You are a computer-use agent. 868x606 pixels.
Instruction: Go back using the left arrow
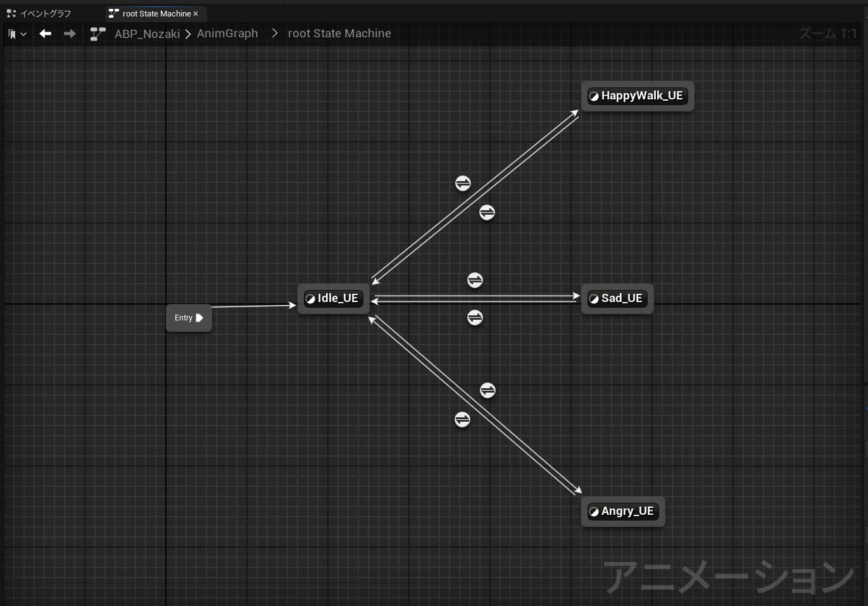coord(45,34)
